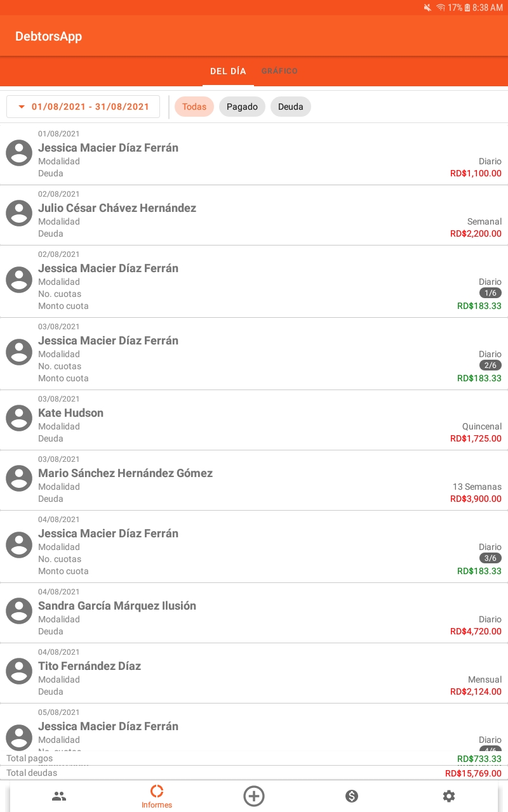Viewport: 508px width, 812px height.
Task: Switch to the DEL DÍA tab
Action: point(228,71)
